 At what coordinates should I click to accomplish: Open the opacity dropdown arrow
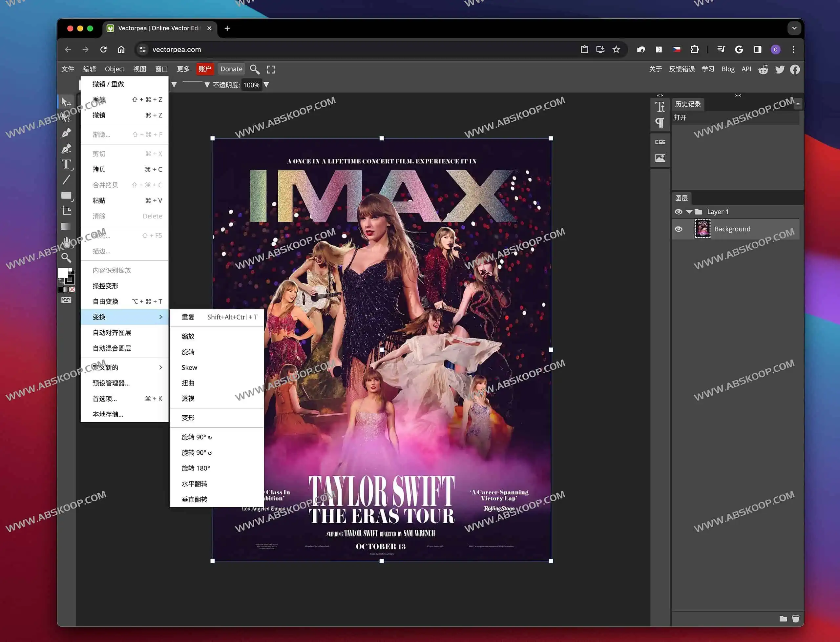(x=266, y=85)
